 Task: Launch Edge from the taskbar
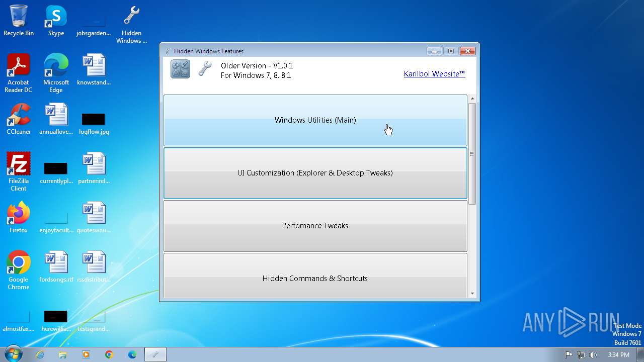point(132,354)
